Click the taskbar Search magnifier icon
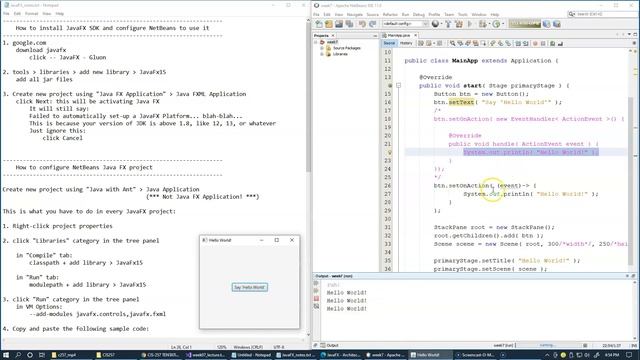The height and width of the screenshot is (360, 640). tap(18, 355)
